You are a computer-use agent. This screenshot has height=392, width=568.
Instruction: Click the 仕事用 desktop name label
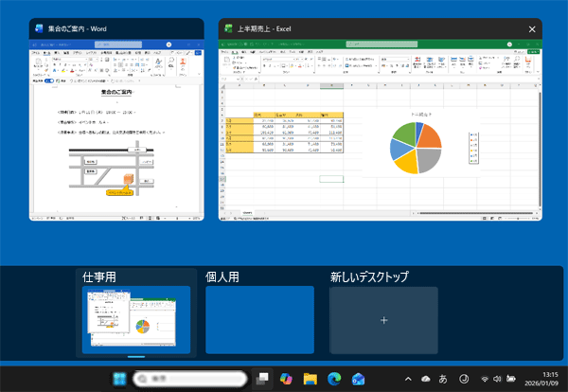(99, 277)
